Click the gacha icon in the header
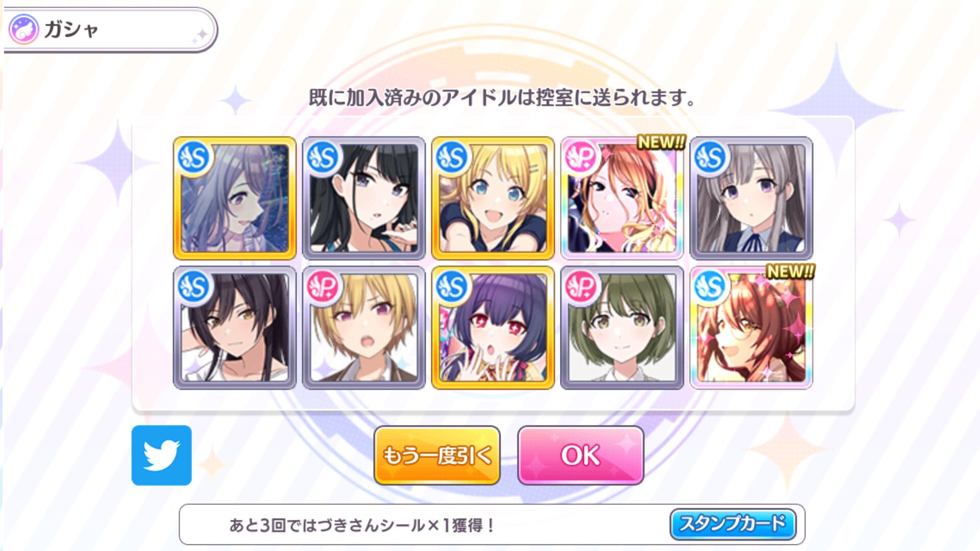This screenshot has width=980, height=551. pyautogui.click(x=23, y=29)
